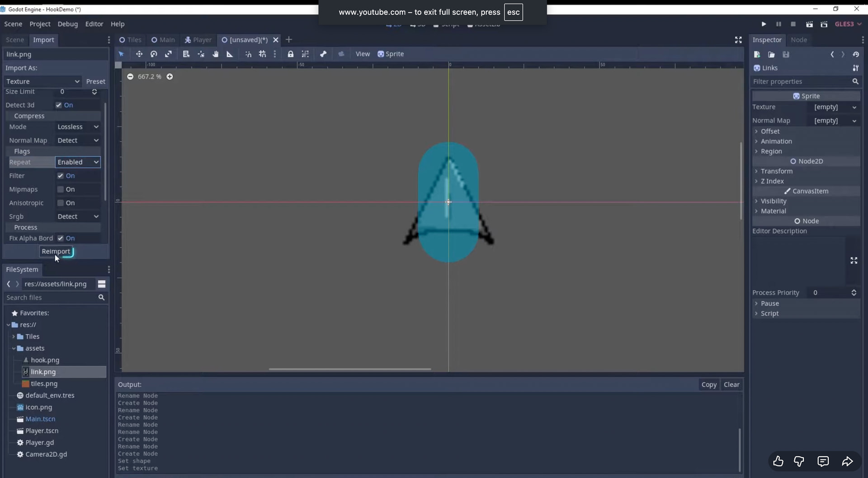Switch to the Player scene tab
868x478 pixels.
198,40
